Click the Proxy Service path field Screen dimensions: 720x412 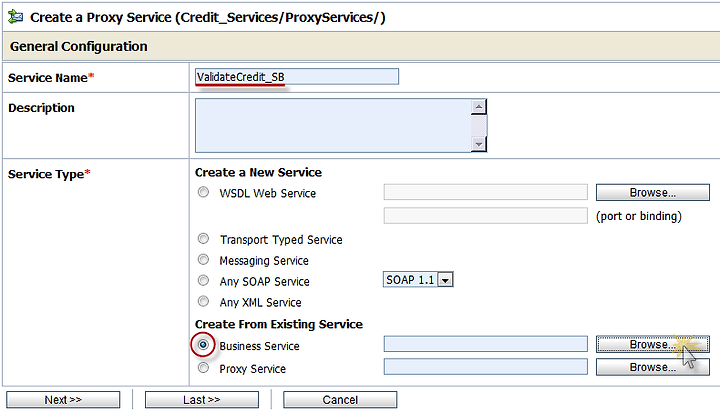[x=485, y=367]
